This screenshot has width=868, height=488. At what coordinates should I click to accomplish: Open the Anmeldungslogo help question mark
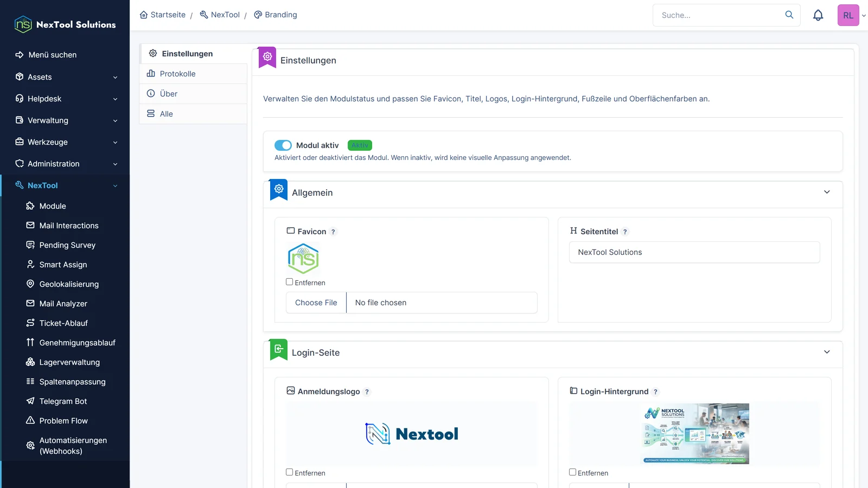[367, 391]
